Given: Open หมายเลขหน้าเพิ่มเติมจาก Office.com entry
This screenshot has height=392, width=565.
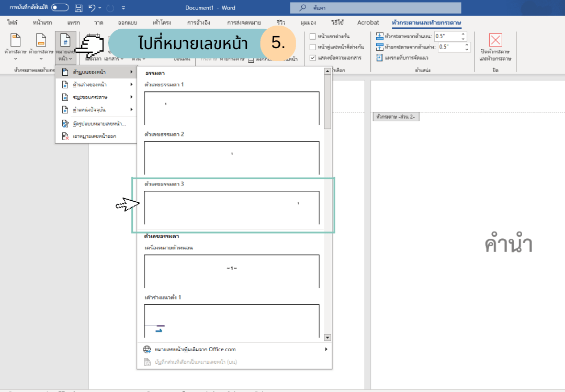Looking at the screenshot, I should (235, 350).
